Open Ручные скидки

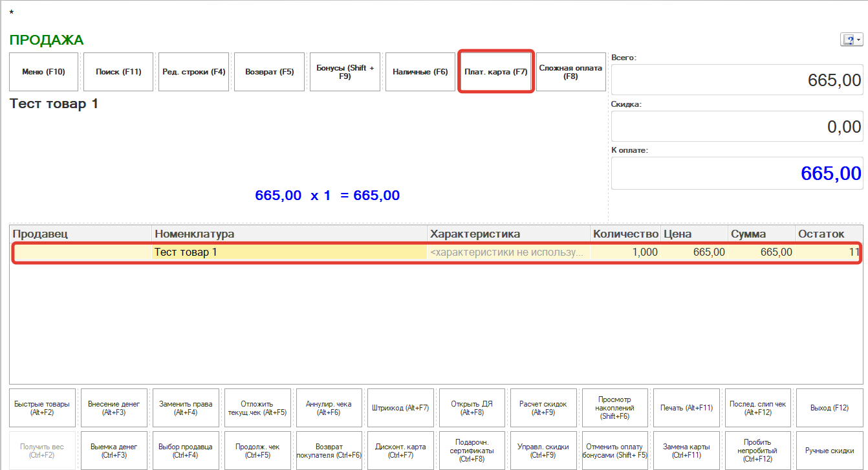[x=829, y=451]
